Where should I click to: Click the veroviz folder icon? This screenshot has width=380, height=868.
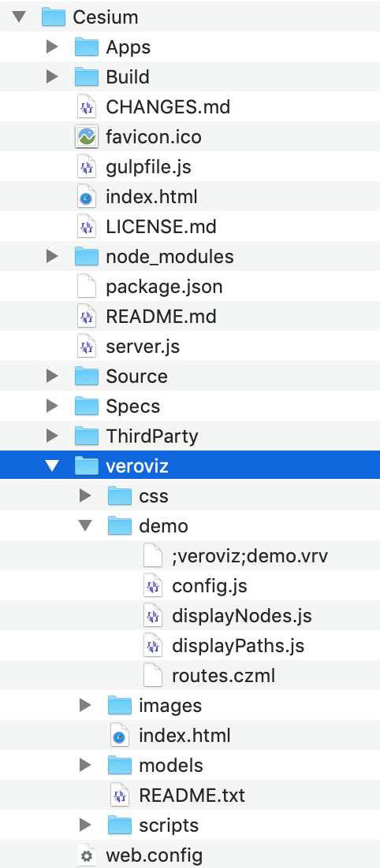click(86, 465)
